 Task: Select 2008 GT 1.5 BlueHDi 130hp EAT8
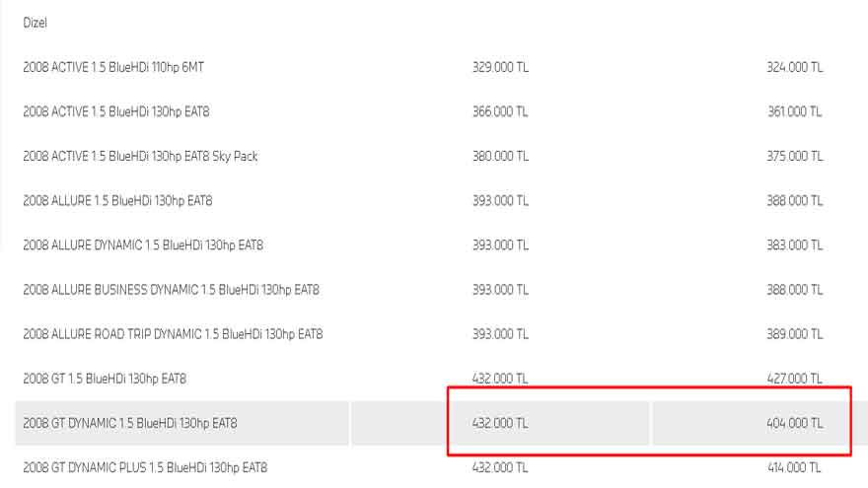pos(105,379)
